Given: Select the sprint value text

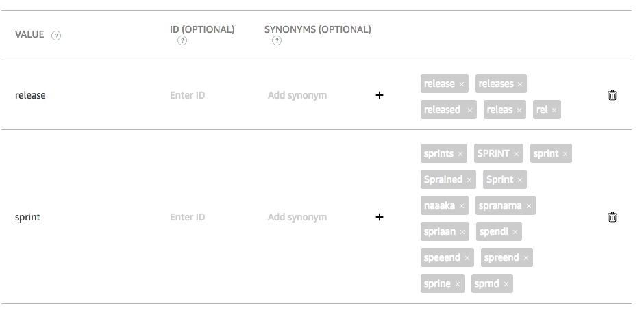Looking at the screenshot, I should tap(27, 217).
